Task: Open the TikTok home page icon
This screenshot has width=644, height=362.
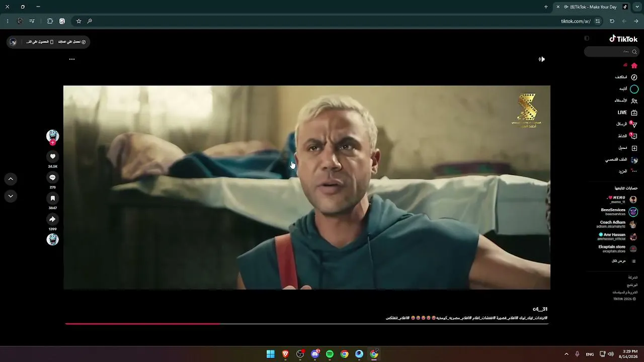Action: (634, 65)
